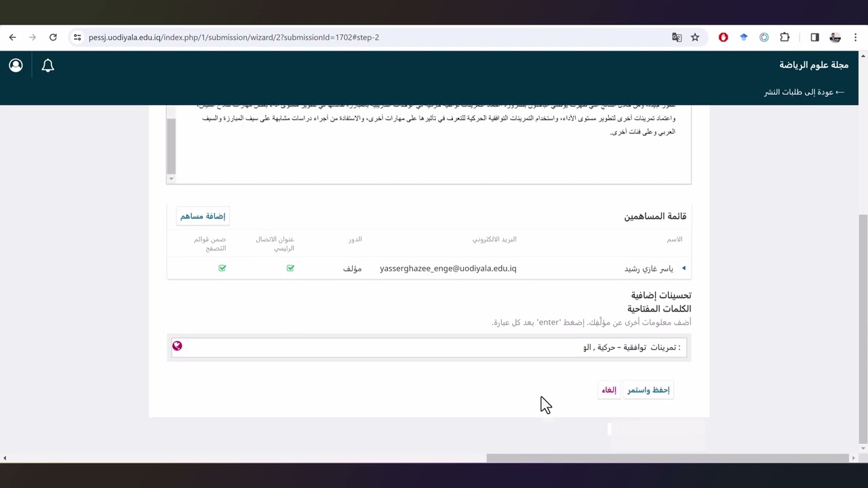
Task: Reload the page
Action: (53, 37)
